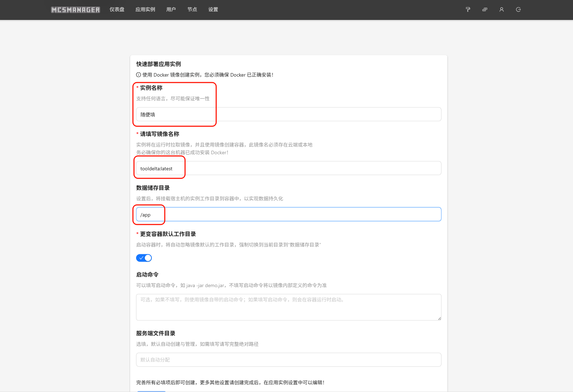The height and width of the screenshot is (392, 573).
Task: Open the 设置 menu item
Action: point(213,10)
